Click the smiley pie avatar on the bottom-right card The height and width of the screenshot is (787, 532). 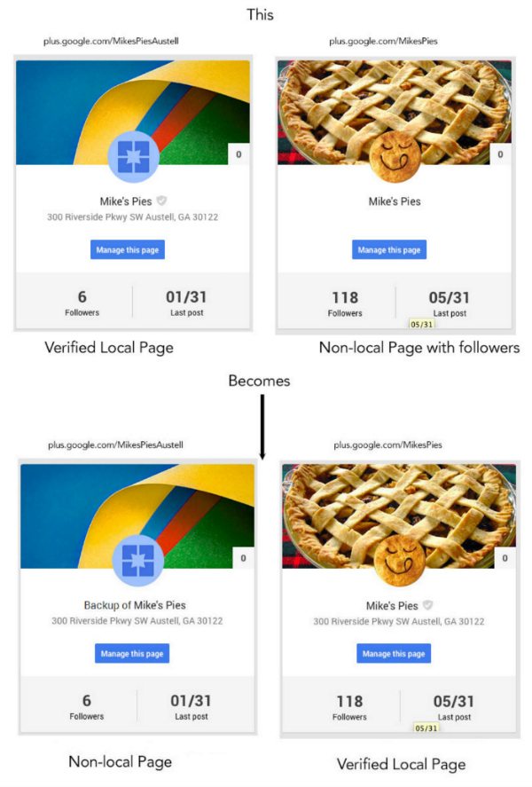(400, 561)
